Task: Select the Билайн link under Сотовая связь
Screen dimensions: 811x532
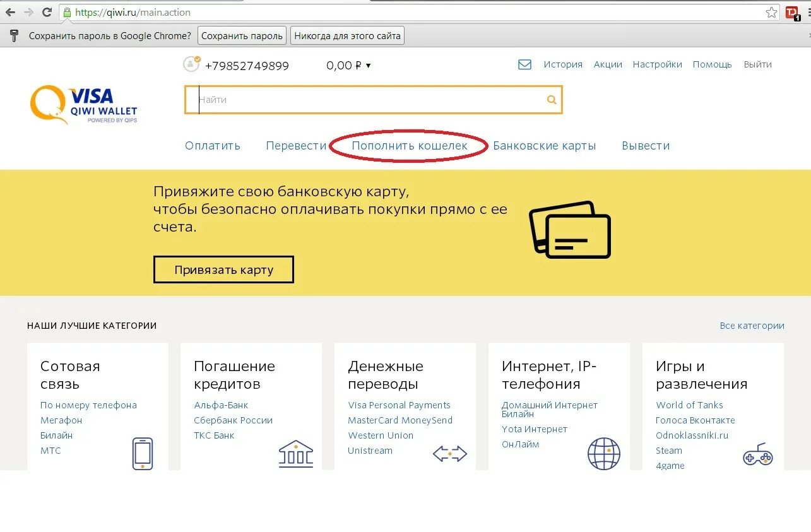Action: (x=56, y=435)
